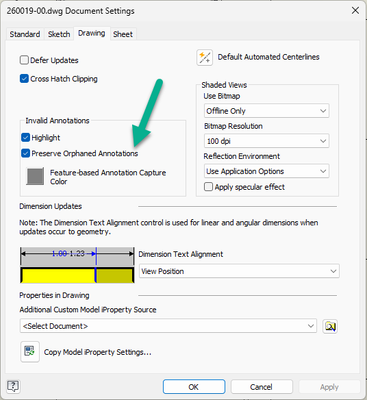Expand the Use Bitmap dropdown
This screenshot has height=400, width=367.
coord(267,111)
